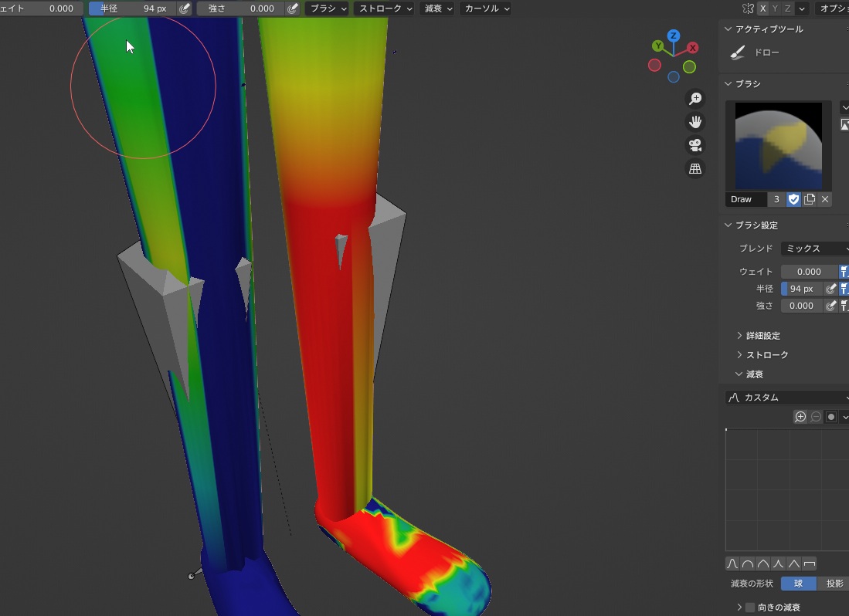This screenshot has width=849, height=616.
Task: Open the ストローク menu in header
Action: point(383,8)
